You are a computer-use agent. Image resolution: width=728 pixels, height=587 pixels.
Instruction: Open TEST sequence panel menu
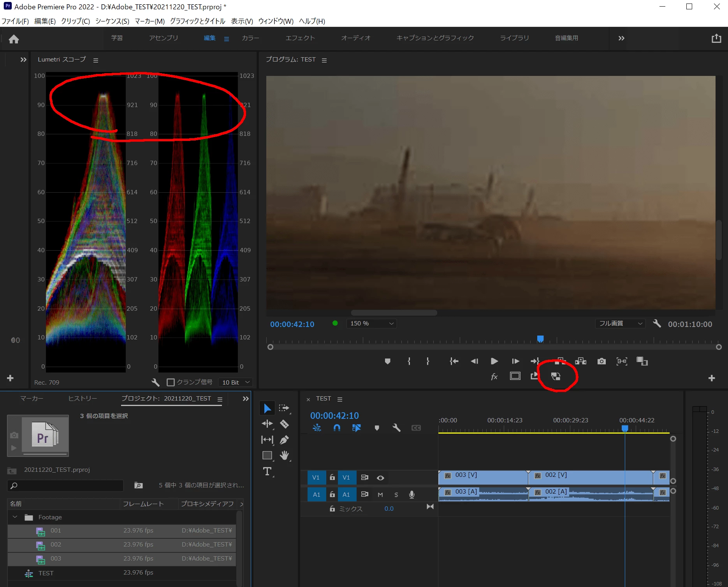pos(340,399)
